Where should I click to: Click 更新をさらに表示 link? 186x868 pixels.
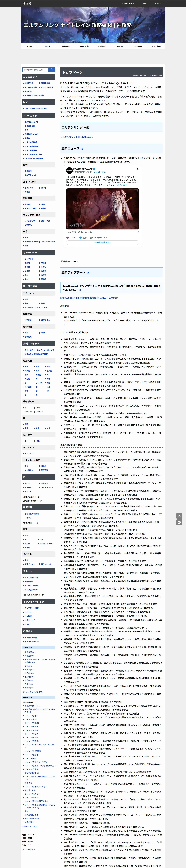[30, 827]
